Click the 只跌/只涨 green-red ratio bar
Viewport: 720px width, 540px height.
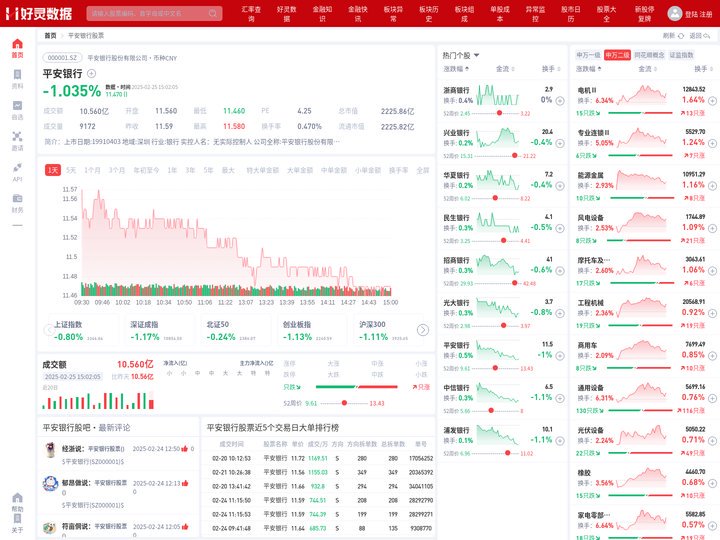tap(357, 387)
